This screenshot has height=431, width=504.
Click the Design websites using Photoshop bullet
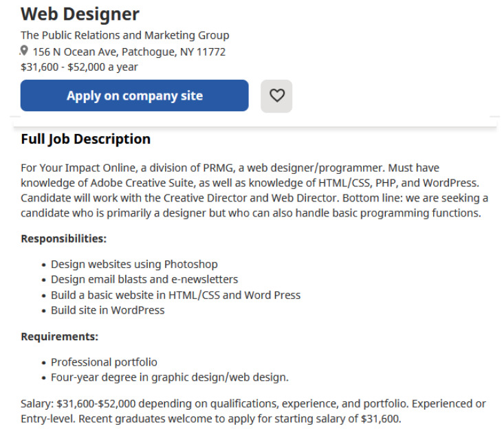134,264
